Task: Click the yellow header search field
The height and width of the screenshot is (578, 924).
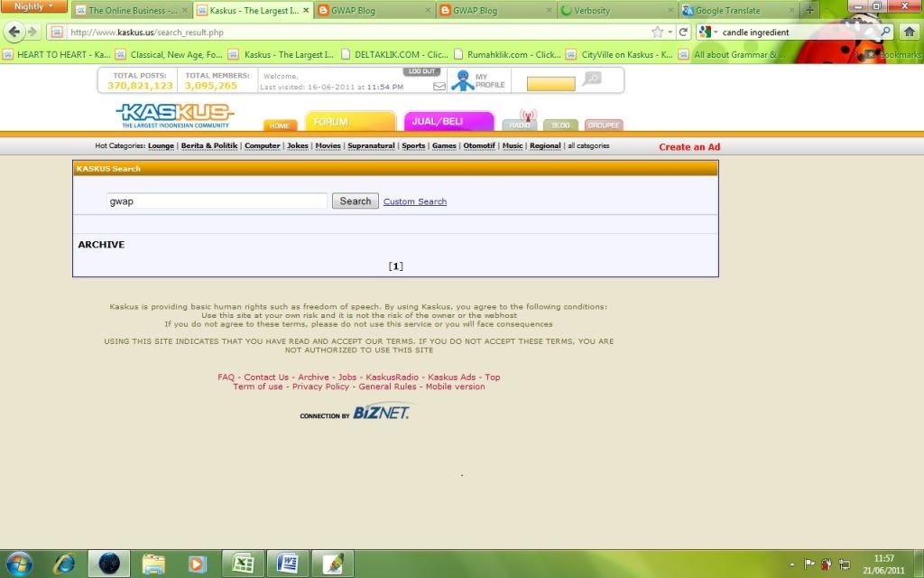Action: [551, 84]
